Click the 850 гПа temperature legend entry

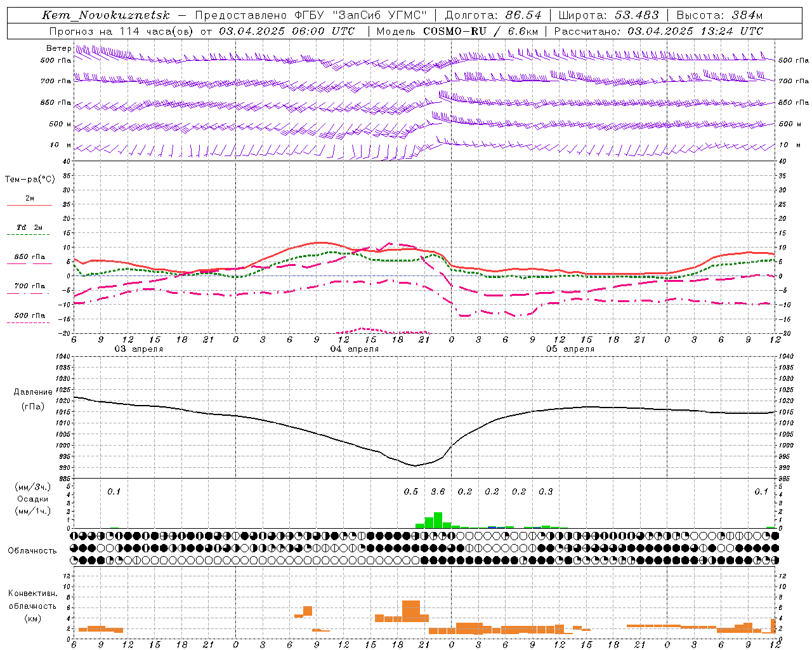point(30,257)
